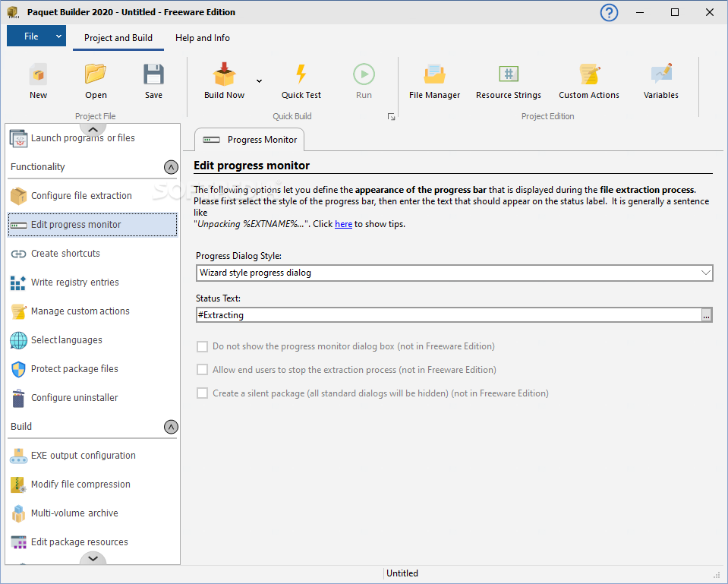
Task: Switch to Help and Info tab
Action: [203, 38]
